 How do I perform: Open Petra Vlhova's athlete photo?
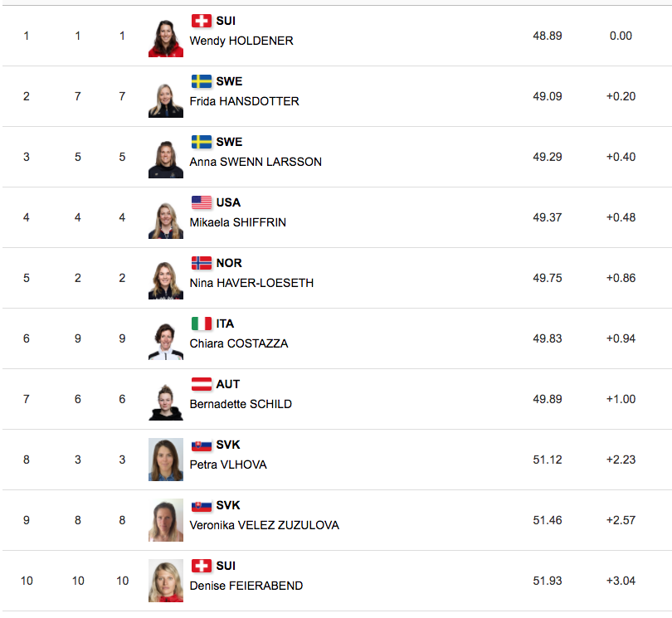point(166,460)
